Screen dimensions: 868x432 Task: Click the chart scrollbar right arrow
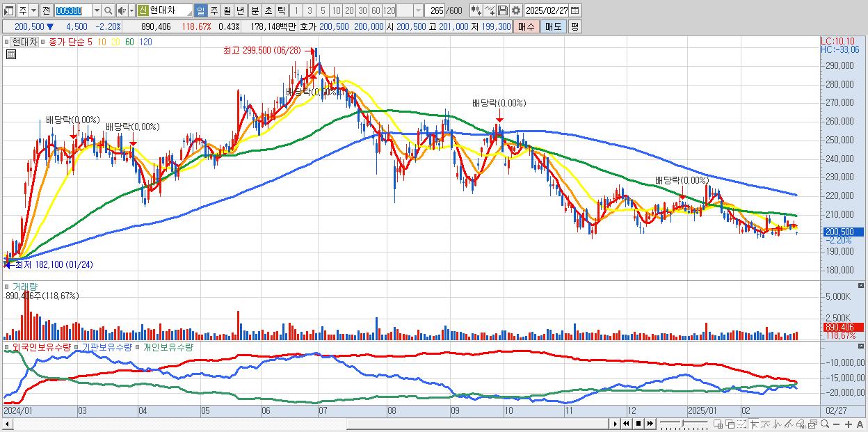point(616,424)
